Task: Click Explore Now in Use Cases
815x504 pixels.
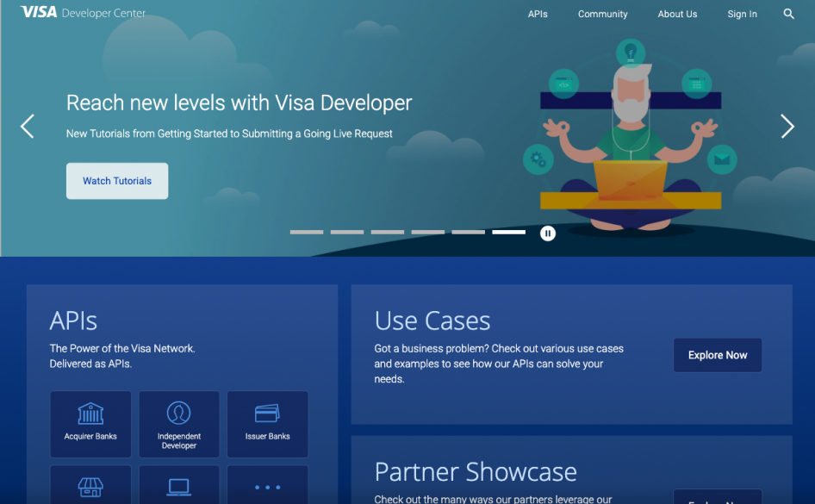Action: click(x=718, y=356)
